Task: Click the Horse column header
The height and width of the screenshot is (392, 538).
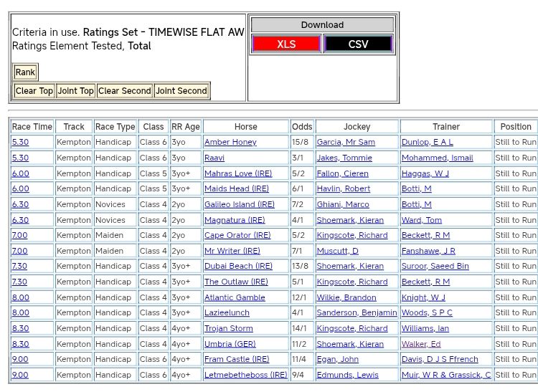Action: coord(245,127)
